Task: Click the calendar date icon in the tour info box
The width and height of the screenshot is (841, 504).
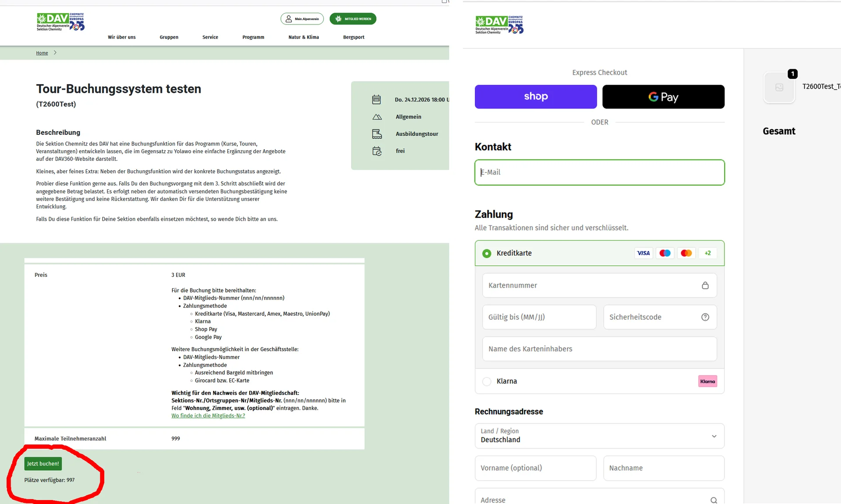Action: coord(376,100)
